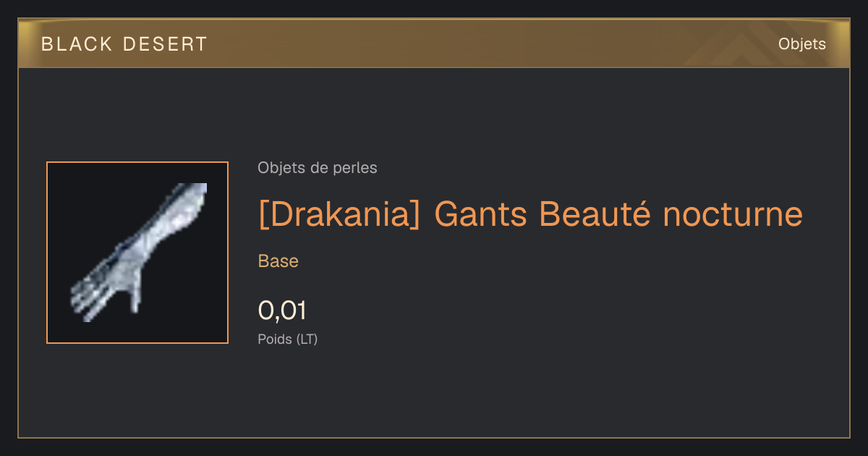Click the 0,01 weight value

[x=282, y=311]
